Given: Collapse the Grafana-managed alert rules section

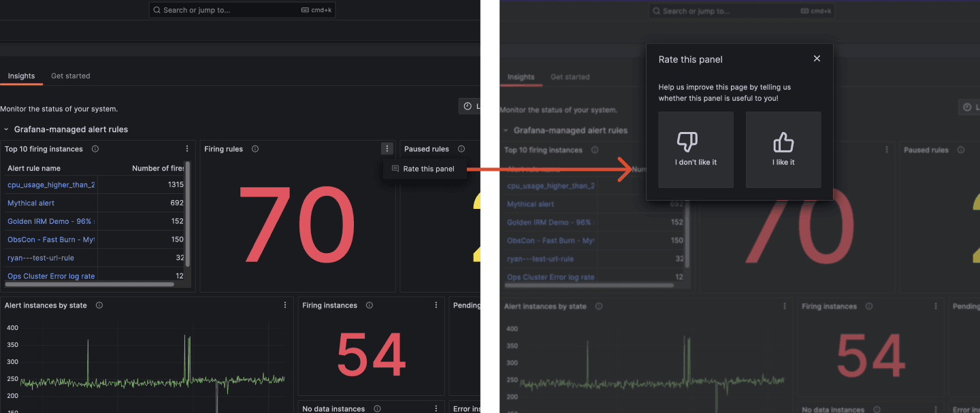Looking at the screenshot, I should click(5, 129).
